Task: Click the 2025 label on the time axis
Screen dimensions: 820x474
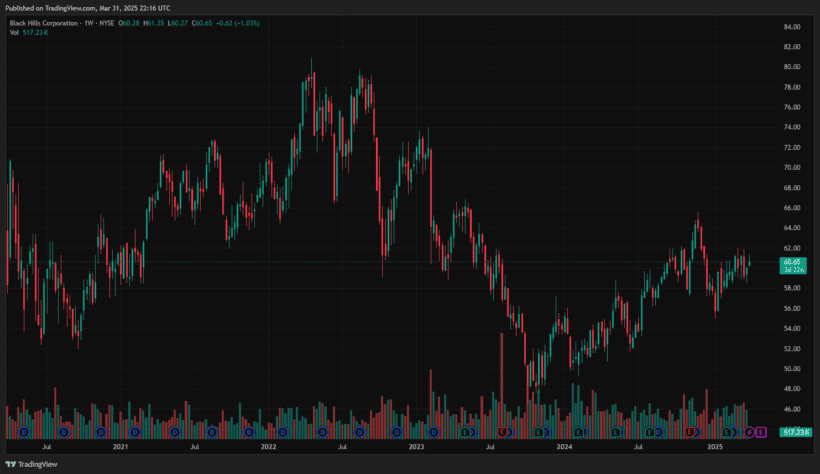Action: [x=714, y=449]
